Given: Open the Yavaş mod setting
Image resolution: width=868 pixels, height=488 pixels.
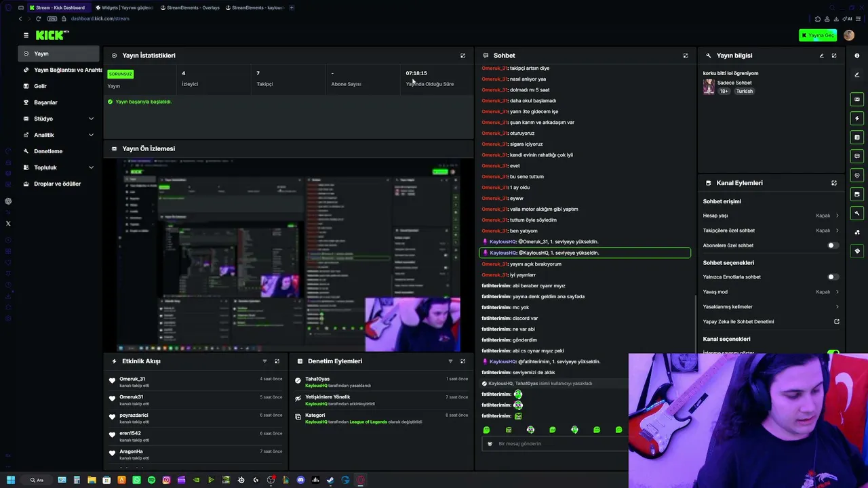Looking at the screenshot, I should click(x=771, y=292).
